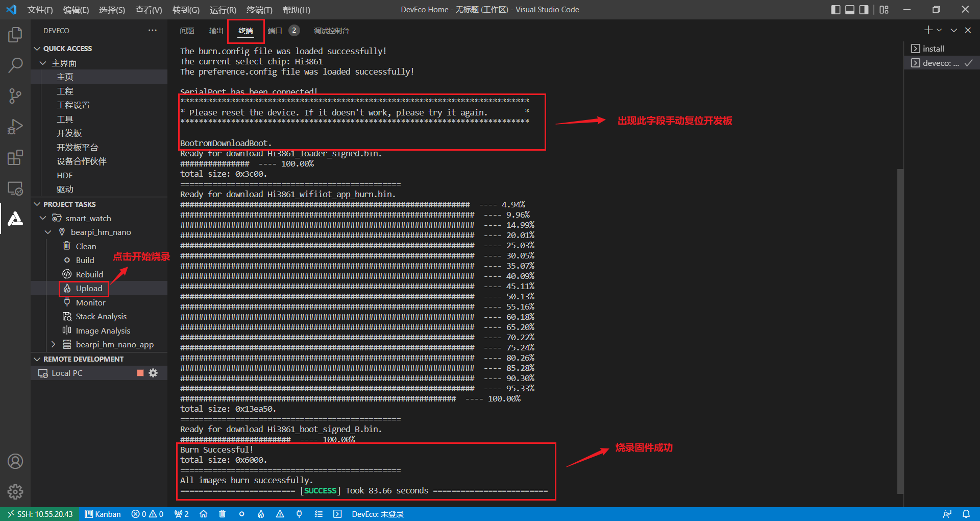Viewport: 980px width, 521px height.
Task: Open the 文件(F) menu
Action: [x=40, y=10]
